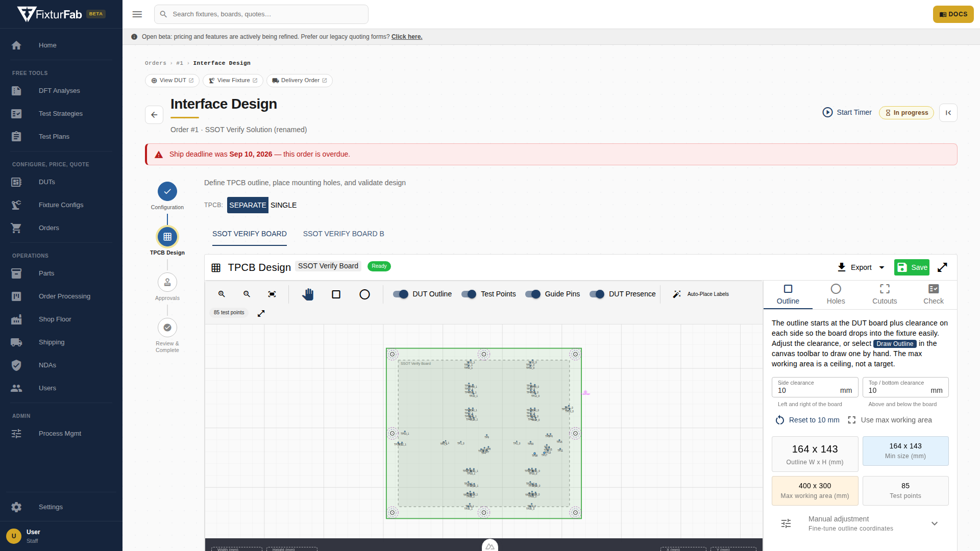This screenshot has width=980, height=551.
Task: Select the circle hole tool
Action: [x=364, y=294]
